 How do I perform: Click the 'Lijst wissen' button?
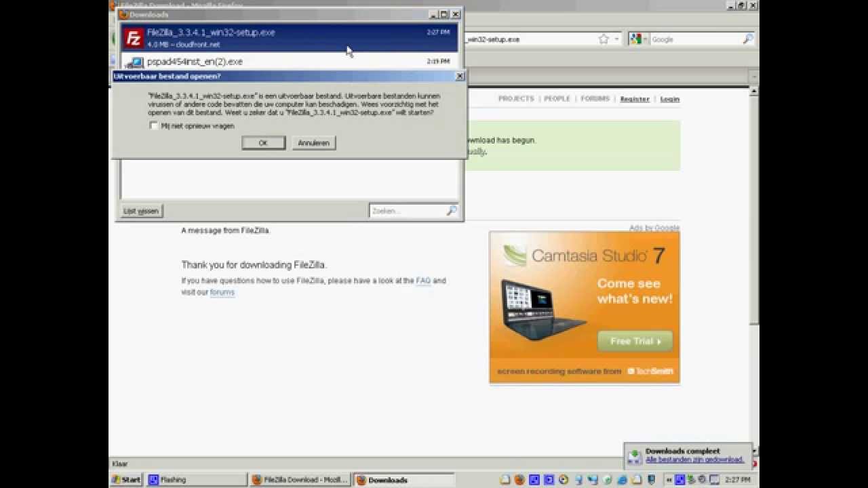point(141,211)
